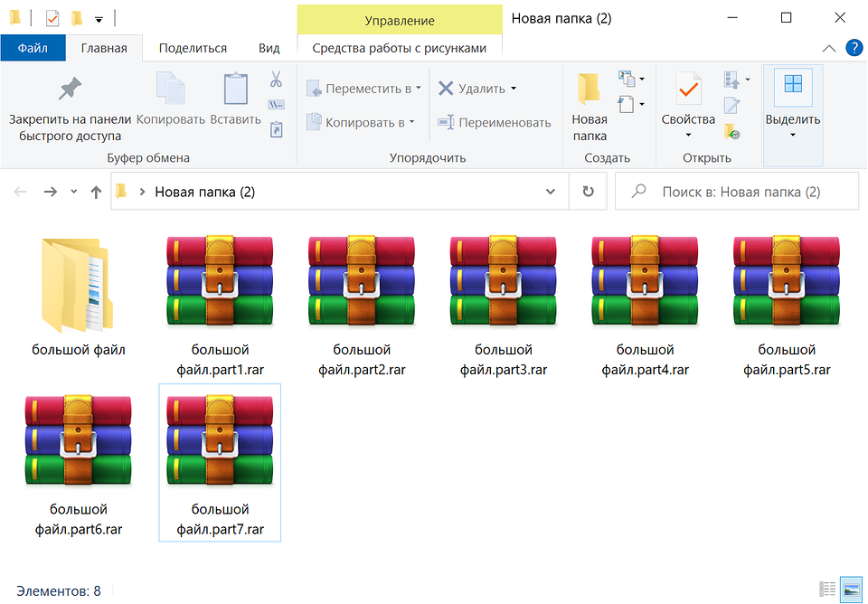The width and height of the screenshot is (868, 604).
Task: Click the Pin to Quick Access icon
Action: click(70, 90)
